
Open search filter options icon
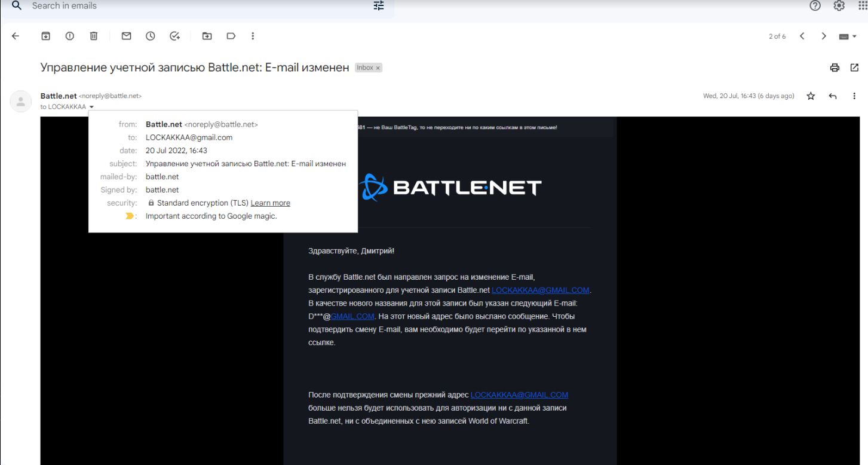tap(379, 5)
